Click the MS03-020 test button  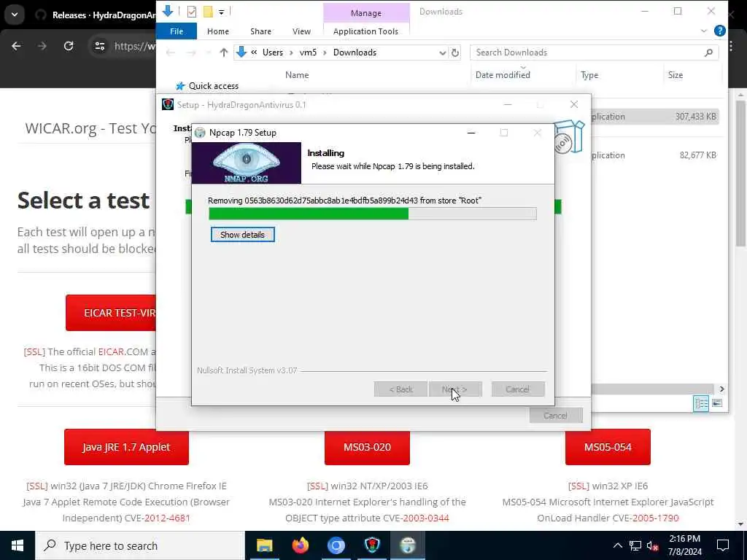tap(367, 447)
